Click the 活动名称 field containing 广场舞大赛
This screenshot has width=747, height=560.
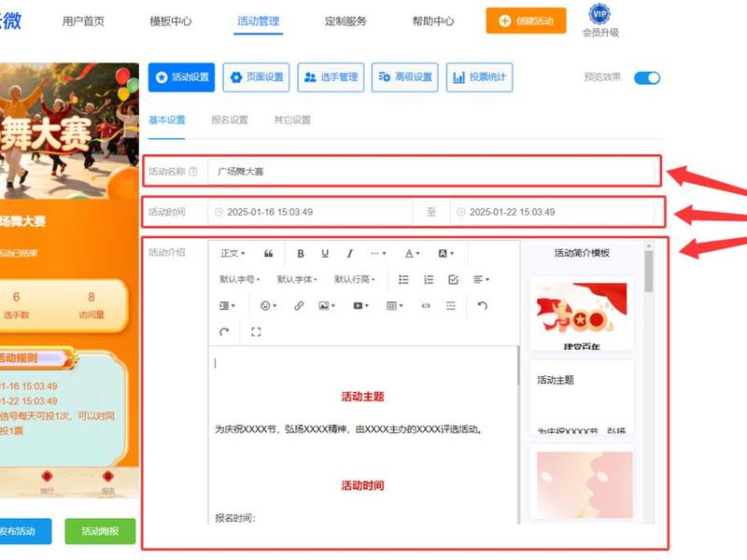(430, 172)
